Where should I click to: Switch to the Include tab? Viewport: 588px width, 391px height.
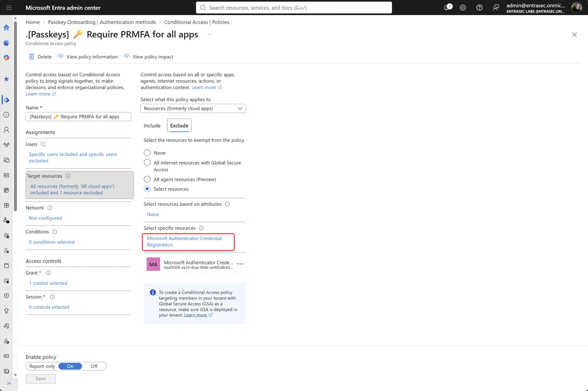152,126
